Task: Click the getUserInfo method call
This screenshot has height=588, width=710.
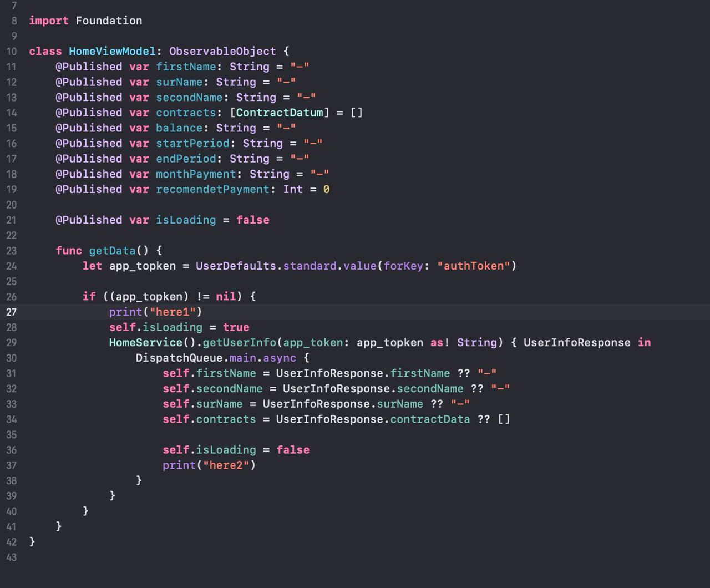Action: click(239, 343)
